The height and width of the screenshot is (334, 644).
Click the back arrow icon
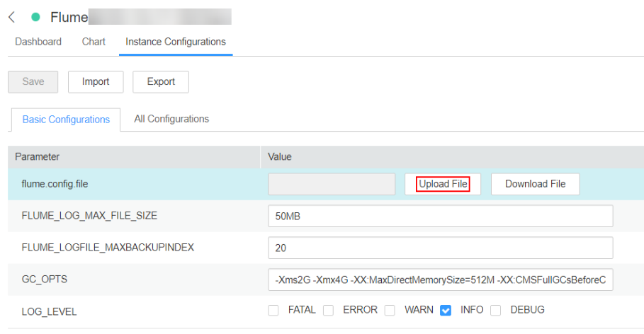click(12, 18)
